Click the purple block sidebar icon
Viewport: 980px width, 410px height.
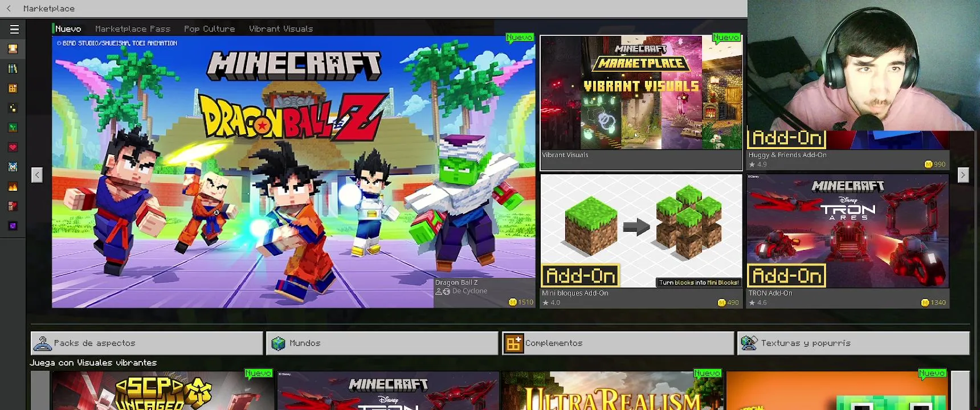(x=13, y=226)
